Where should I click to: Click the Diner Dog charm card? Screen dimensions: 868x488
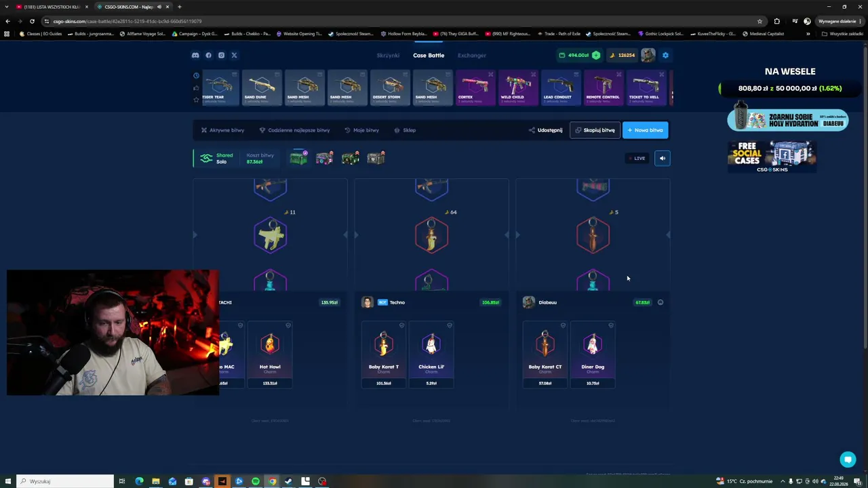point(593,354)
